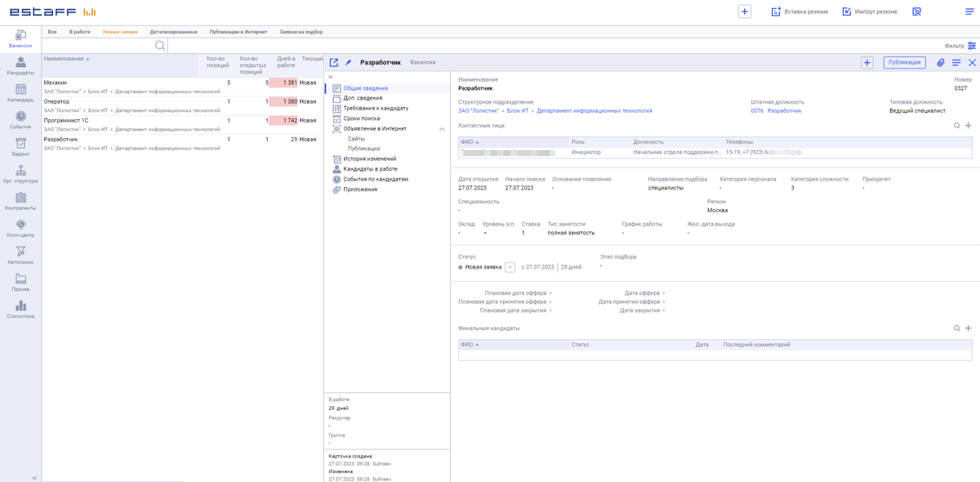Open the Автопоиск section in the sidebar

(20, 255)
